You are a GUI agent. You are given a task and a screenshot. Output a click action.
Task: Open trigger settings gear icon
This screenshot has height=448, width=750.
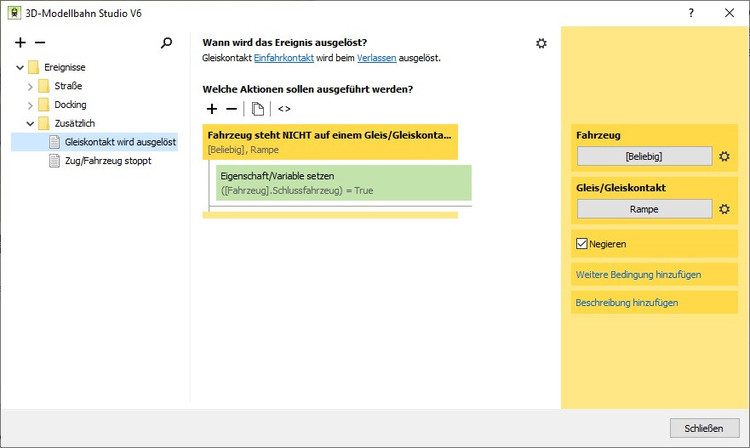pos(541,44)
